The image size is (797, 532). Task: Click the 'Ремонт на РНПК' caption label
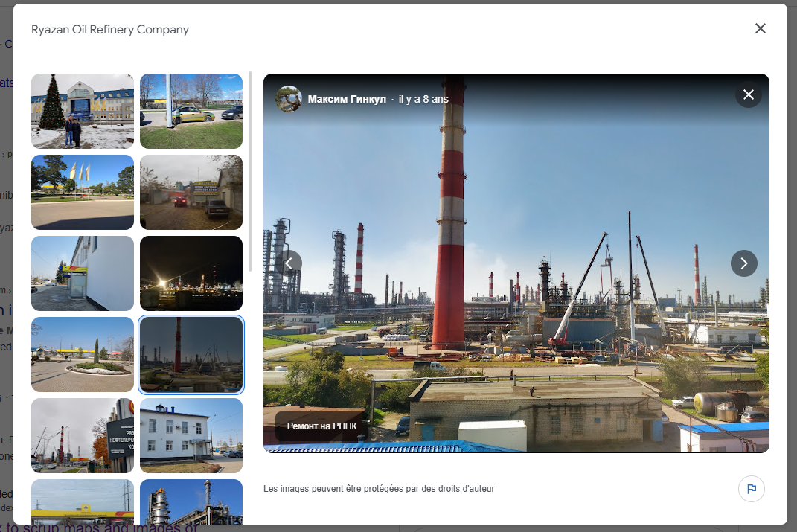click(321, 426)
